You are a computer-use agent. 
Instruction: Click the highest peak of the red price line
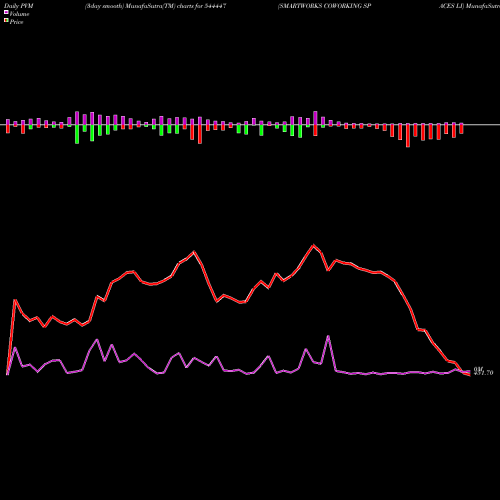[x=313, y=246]
